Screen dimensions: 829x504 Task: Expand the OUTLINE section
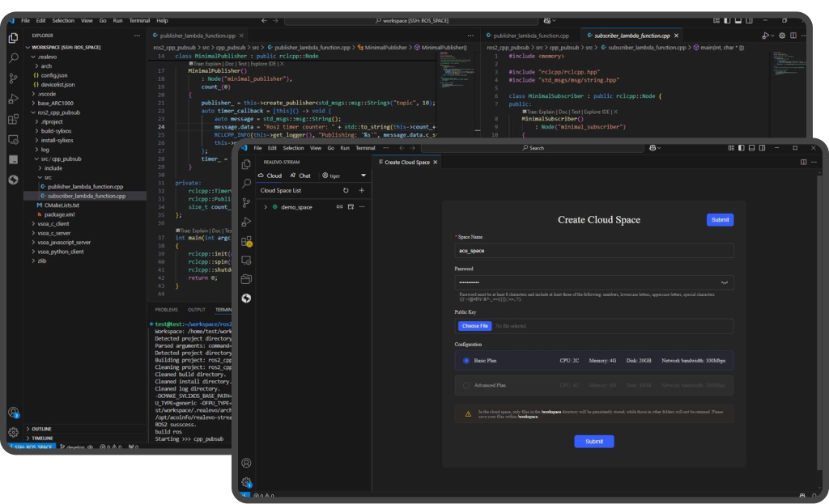pos(41,429)
